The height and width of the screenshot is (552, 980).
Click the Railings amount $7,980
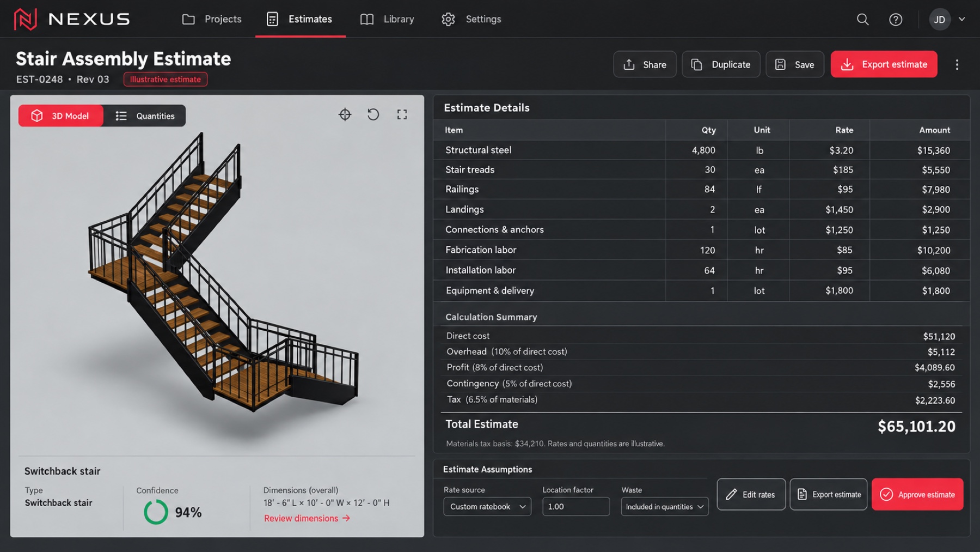[936, 190]
